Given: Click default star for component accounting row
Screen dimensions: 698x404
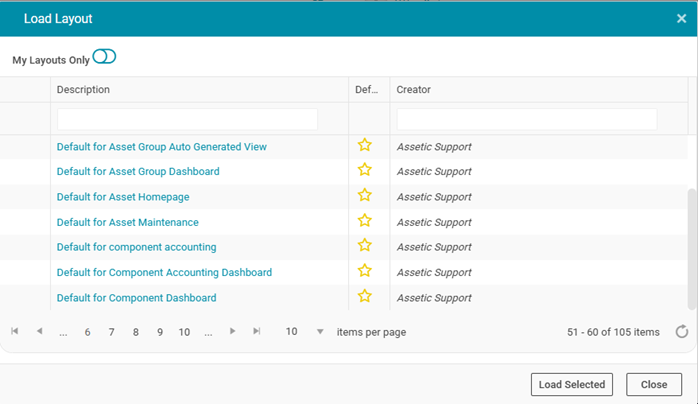Looking at the screenshot, I should point(365,246).
